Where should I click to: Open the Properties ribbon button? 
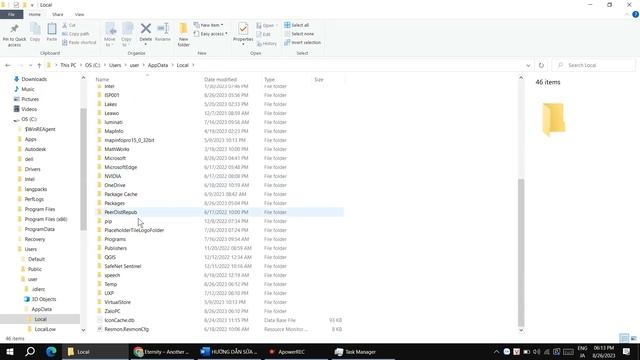[x=243, y=33]
